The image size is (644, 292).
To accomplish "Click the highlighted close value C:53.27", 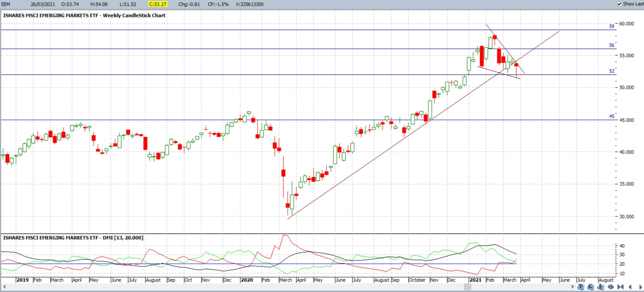I will [x=158, y=4].
